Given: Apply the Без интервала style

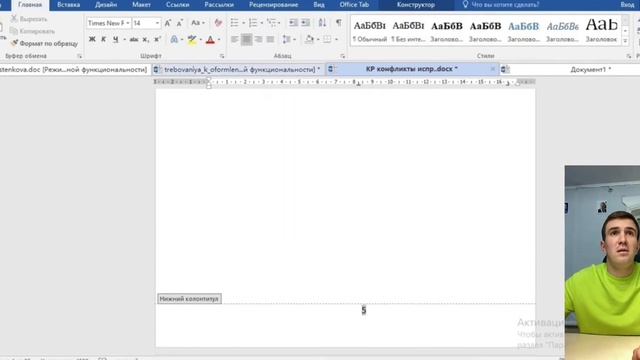Looking at the screenshot, I should (x=408, y=31).
